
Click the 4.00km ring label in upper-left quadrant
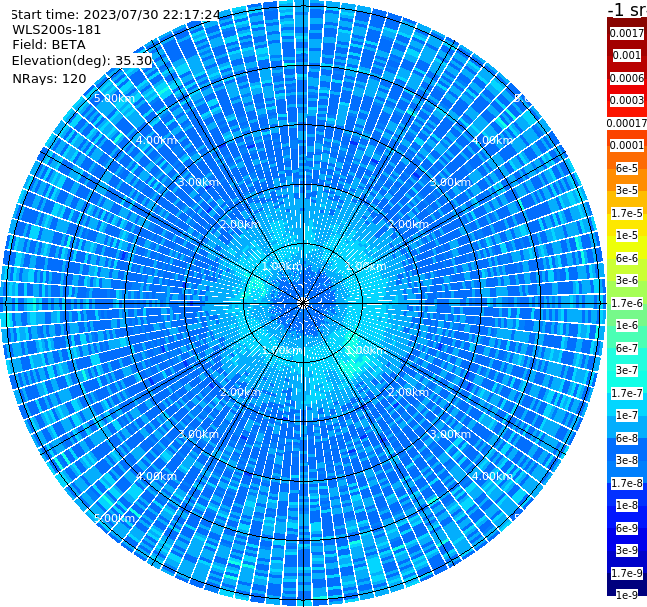tap(156, 140)
